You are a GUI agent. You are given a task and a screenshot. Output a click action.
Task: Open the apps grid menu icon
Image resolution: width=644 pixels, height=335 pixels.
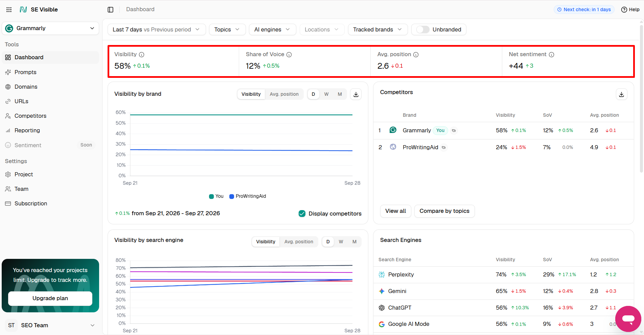coord(9,9)
